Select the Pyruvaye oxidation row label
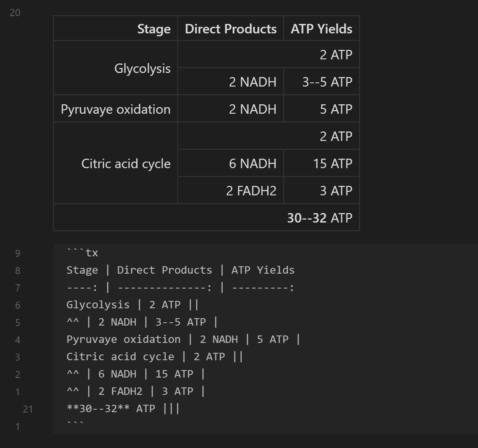Image resolution: width=478 pixels, height=448 pixels. click(115, 109)
